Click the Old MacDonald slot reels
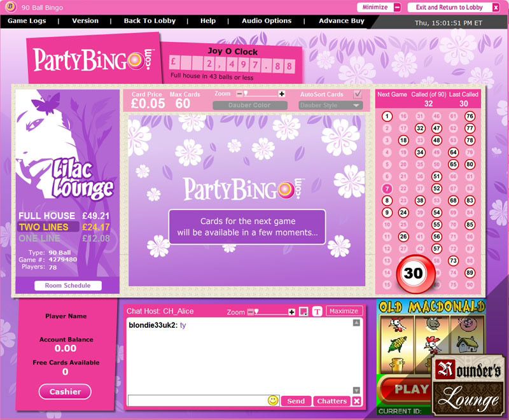Image resolution: width=509 pixels, height=420 pixels. (431, 344)
